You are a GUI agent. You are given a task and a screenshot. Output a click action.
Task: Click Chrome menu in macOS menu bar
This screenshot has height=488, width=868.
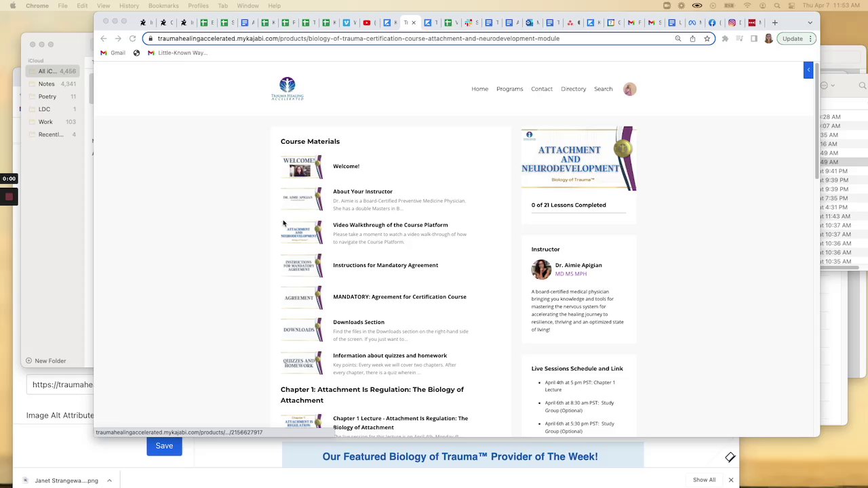37,5
